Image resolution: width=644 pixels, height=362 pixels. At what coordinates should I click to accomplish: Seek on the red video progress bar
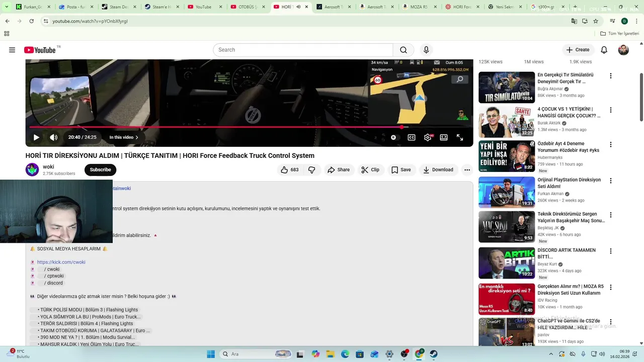(x=250, y=127)
